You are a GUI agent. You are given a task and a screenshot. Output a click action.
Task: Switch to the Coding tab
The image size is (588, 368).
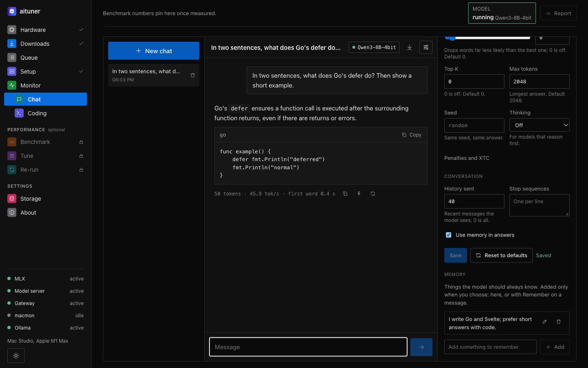click(45, 113)
